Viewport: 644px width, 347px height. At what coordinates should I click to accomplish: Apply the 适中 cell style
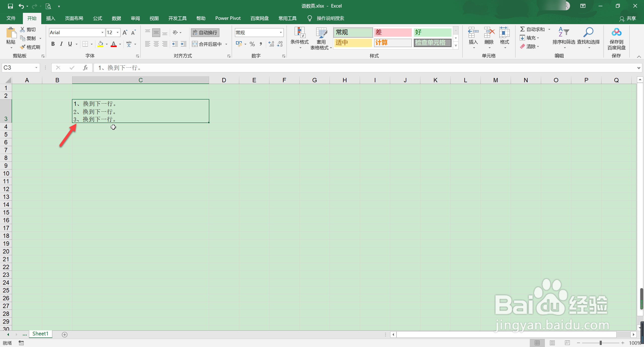tap(353, 43)
